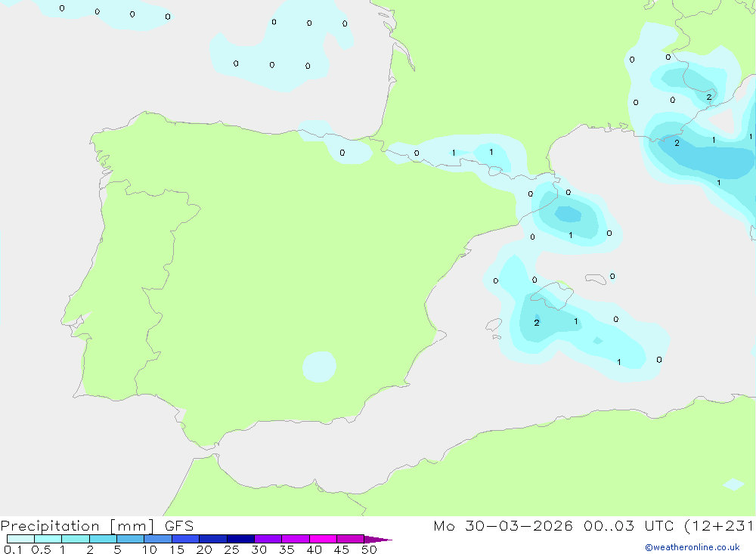Click legend scale label "10"
Image resolution: width=756 pixels, height=554 pixels.
click(149, 549)
